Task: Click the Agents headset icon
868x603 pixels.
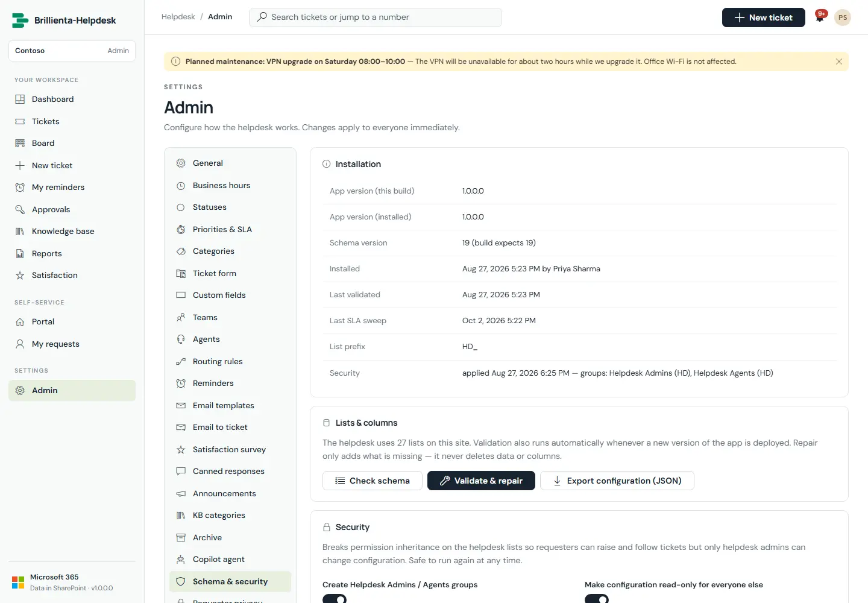Action: pyautogui.click(x=181, y=339)
